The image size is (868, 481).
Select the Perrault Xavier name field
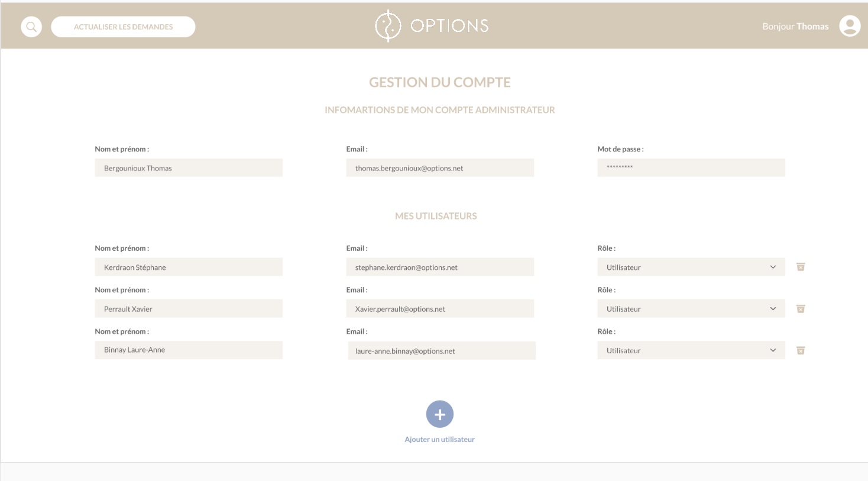(x=189, y=309)
